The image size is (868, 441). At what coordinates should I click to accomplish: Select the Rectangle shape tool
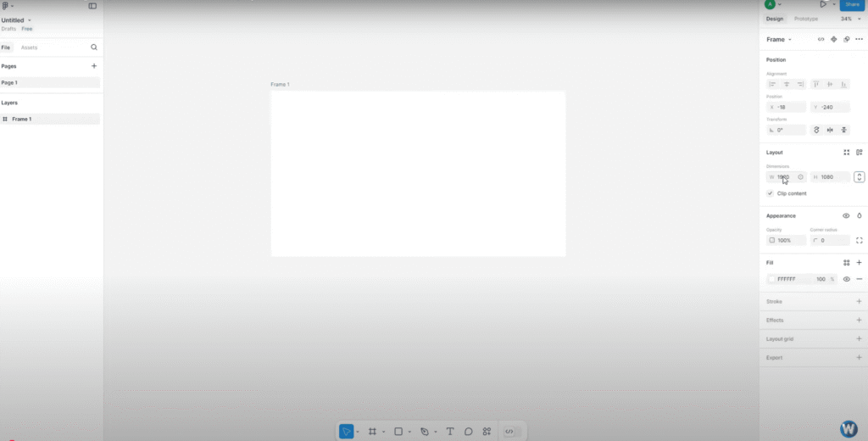[x=398, y=432]
